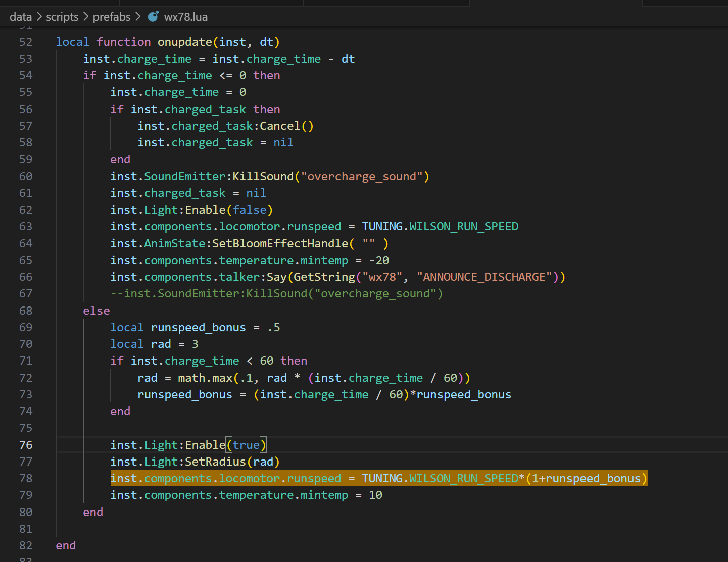Open the 'scripts' breadcrumb folder
728x562 pixels.
coord(62,17)
